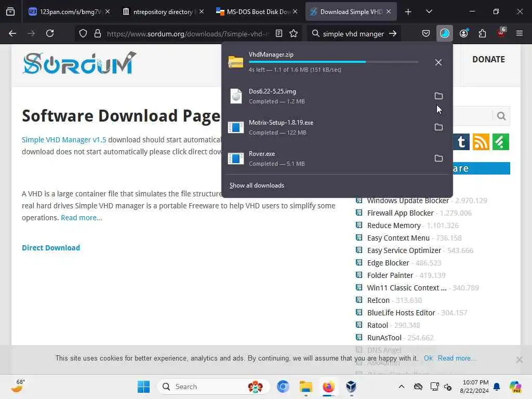Viewport: 532px width, 399px height.
Task: Click the taskbar Search box
Action: point(214,387)
